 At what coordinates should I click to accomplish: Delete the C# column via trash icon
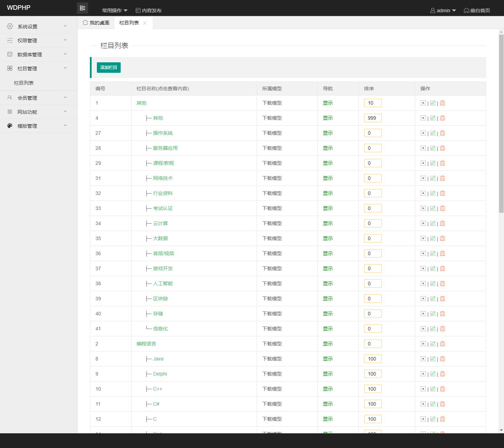pos(442,404)
